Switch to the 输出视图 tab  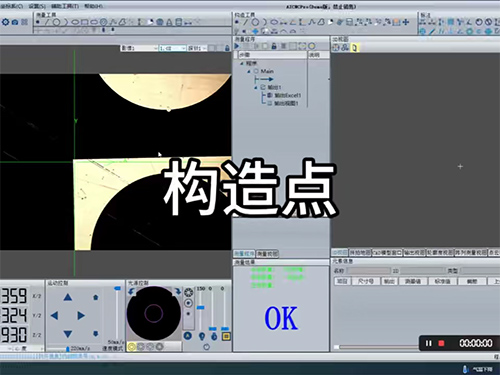414,253
